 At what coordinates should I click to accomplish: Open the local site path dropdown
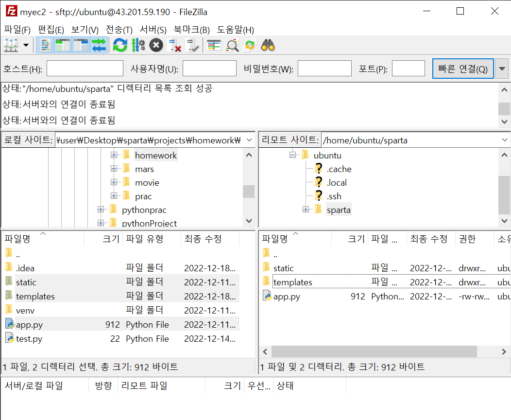click(249, 140)
